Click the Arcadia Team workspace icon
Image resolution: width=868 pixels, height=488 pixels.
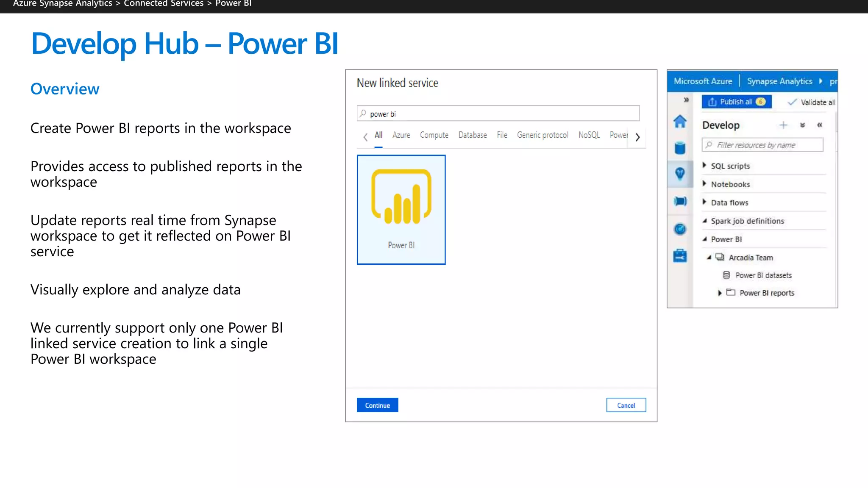pos(720,257)
